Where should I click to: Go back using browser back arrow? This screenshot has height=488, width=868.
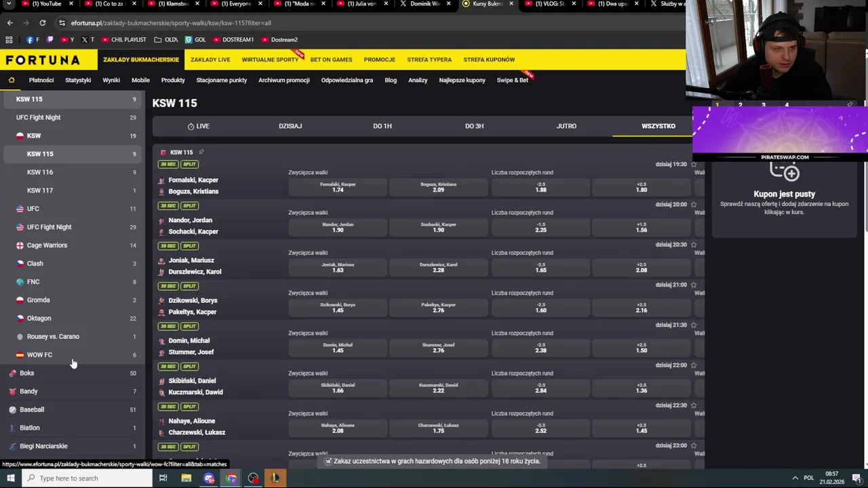(9, 22)
